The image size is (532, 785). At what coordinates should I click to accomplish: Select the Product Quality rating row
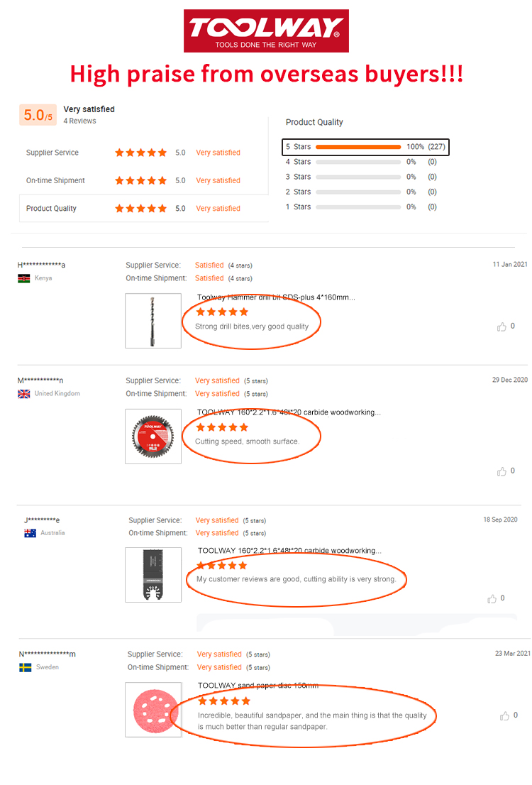(143, 209)
